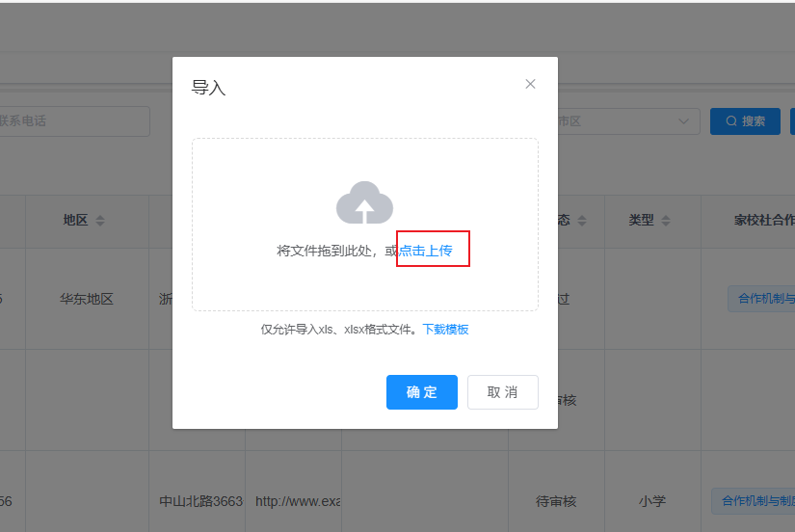Cancel the import with 取消
Viewport: 795px width, 532px height.
click(x=502, y=392)
